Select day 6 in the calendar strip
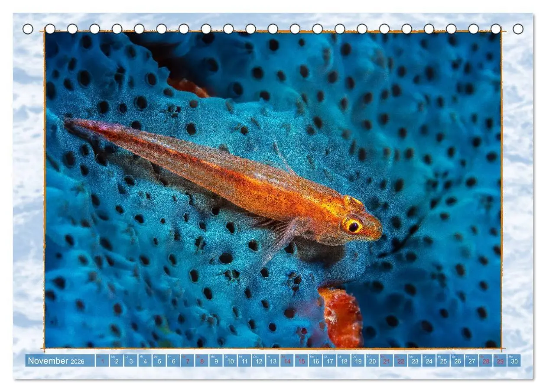The width and height of the screenshot is (546, 392). tap(174, 361)
